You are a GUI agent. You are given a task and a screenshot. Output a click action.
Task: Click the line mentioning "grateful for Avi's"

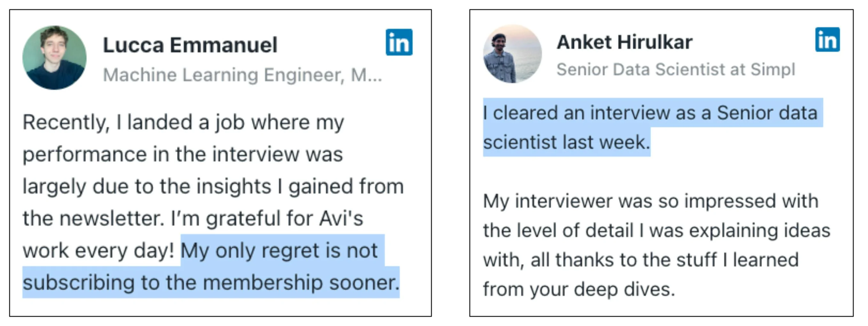(x=193, y=218)
